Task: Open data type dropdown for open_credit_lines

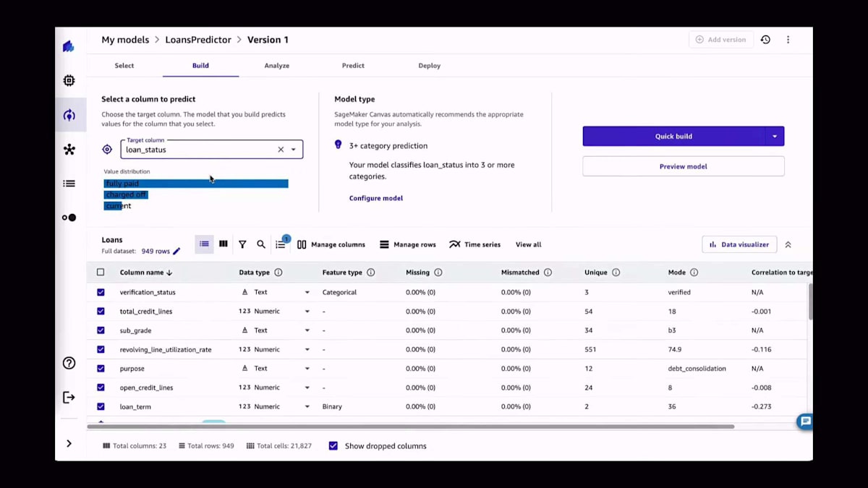Action: click(x=307, y=388)
